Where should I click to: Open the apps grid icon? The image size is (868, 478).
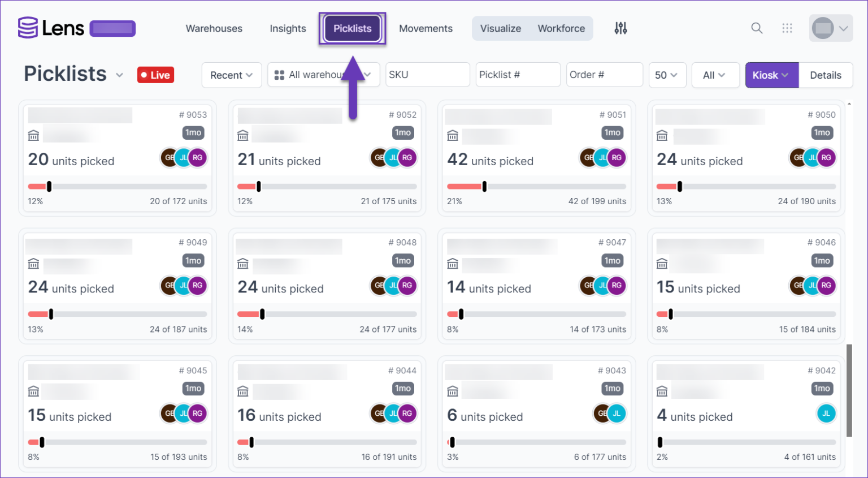tap(787, 28)
